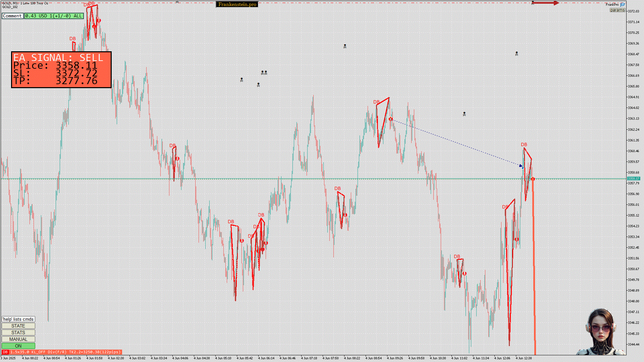The image size is (644, 362).
Task: Open the params panel
Action: [x=617, y=10]
